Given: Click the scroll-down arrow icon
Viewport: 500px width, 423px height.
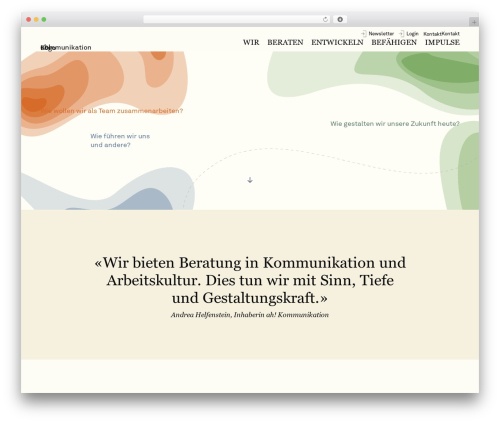Looking at the screenshot, I should click(x=250, y=180).
